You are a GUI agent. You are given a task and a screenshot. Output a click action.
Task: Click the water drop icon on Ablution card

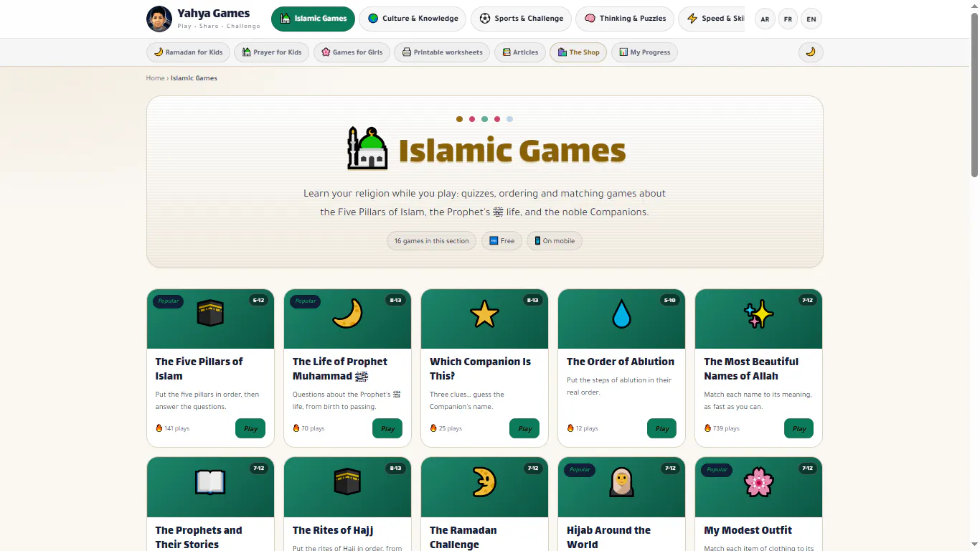click(x=621, y=314)
